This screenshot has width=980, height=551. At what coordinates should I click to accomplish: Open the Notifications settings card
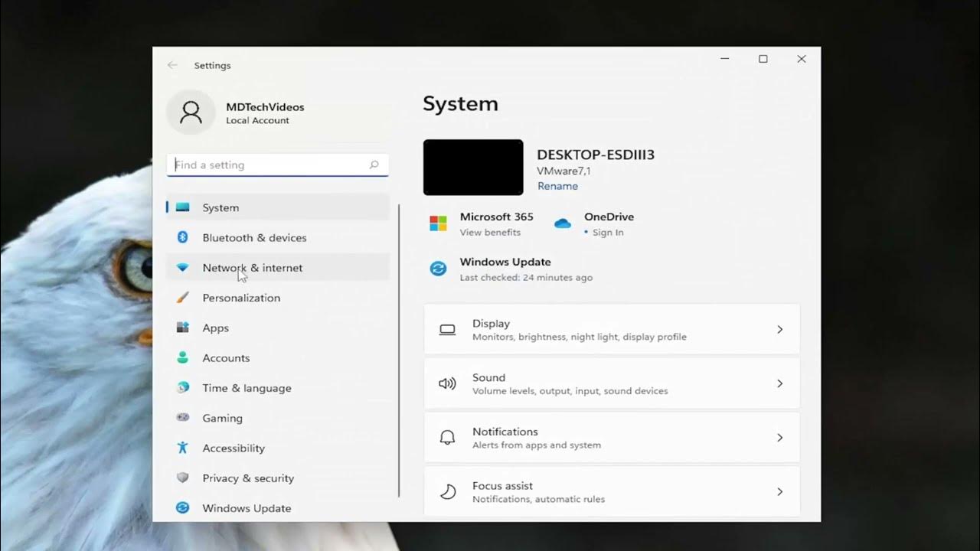point(612,438)
